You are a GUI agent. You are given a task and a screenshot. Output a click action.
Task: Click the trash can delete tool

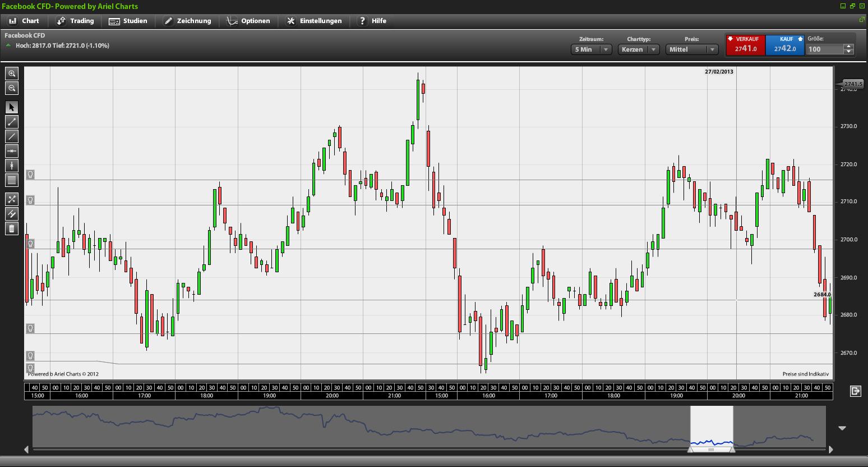pyautogui.click(x=12, y=228)
